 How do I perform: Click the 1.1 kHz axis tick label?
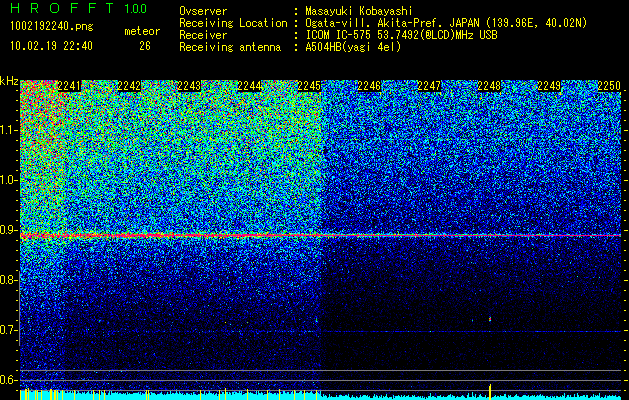9,130
